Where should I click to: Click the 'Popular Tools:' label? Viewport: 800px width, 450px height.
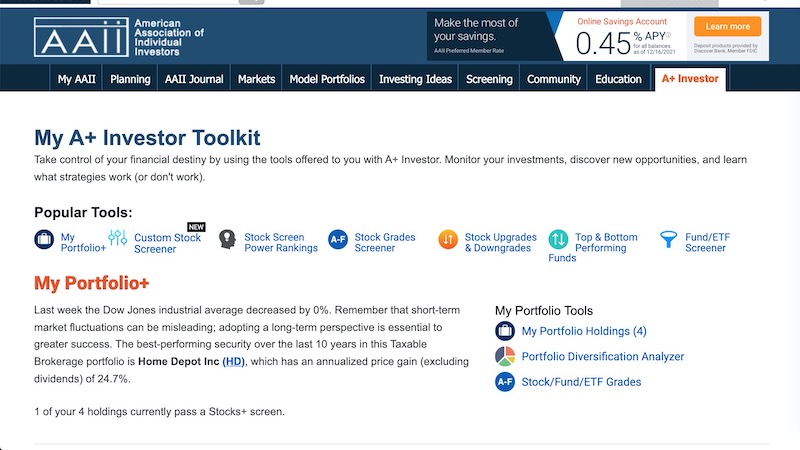[83, 212]
